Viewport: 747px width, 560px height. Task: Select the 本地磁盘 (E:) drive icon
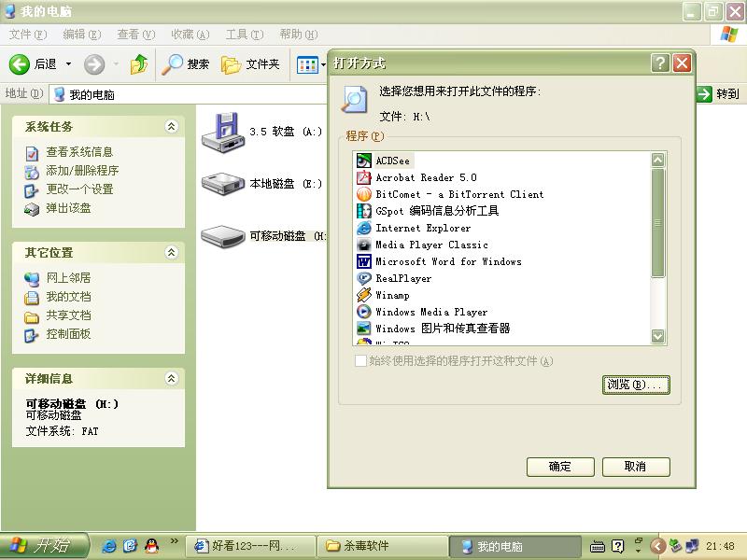tap(223, 184)
